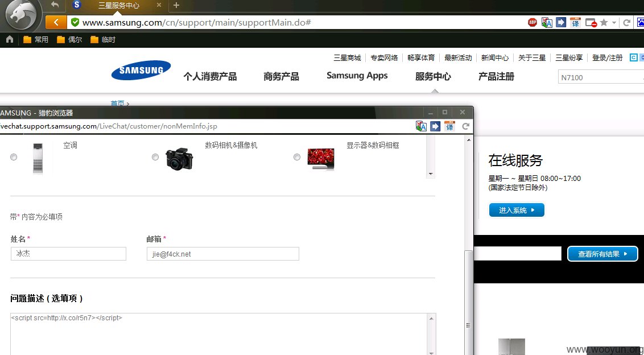The width and height of the screenshot is (644, 355).
Task: Click the translate icon in main address bar
Action: pos(547,23)
